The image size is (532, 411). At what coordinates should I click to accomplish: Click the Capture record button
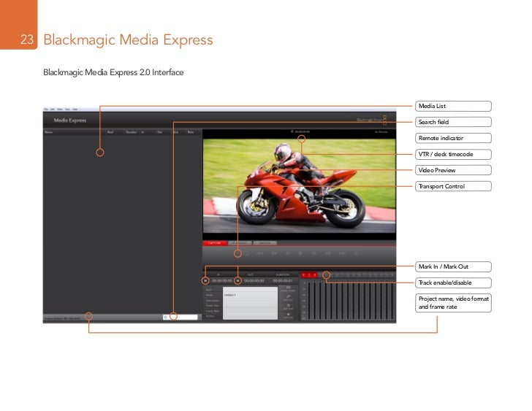click(288, 315)
